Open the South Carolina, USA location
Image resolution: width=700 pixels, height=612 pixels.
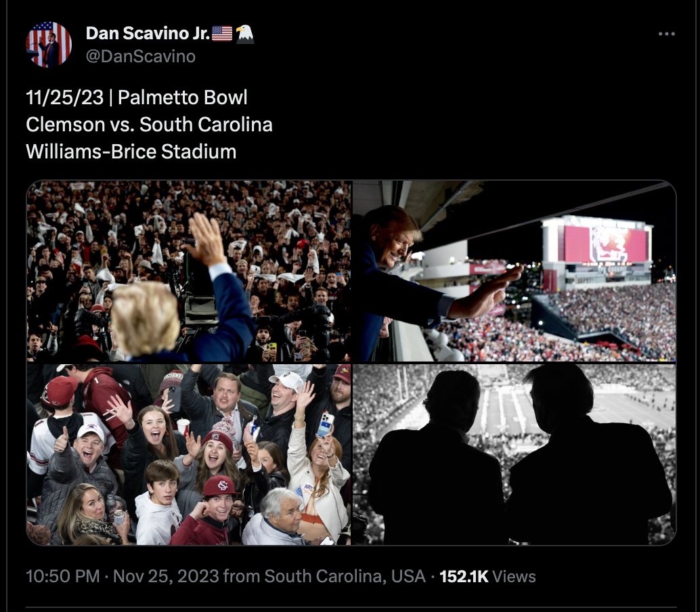point(345,576)
